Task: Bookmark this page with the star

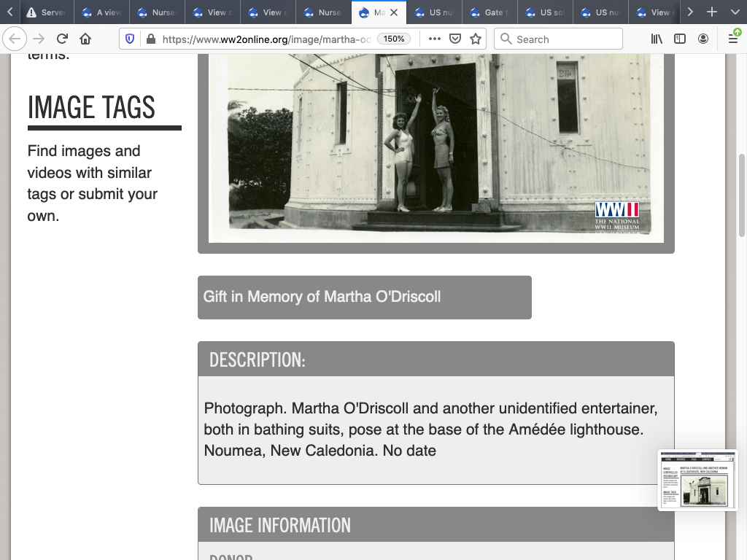Action: click(x=476, y=39)
